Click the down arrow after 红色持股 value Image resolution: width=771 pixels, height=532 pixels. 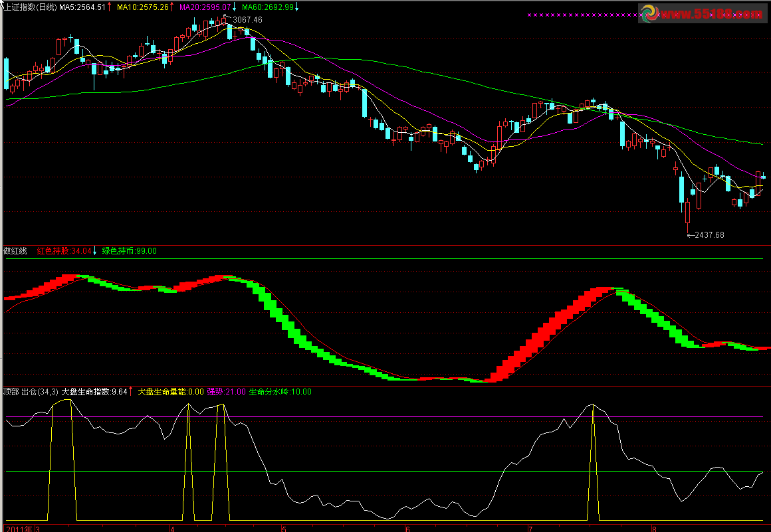click(x=94, y=251)
